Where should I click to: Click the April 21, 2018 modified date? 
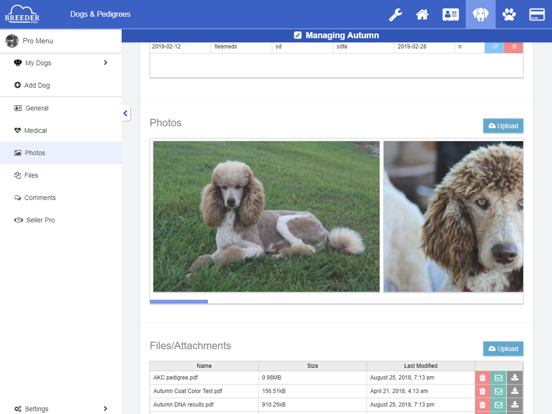click(x=399, y=391)
